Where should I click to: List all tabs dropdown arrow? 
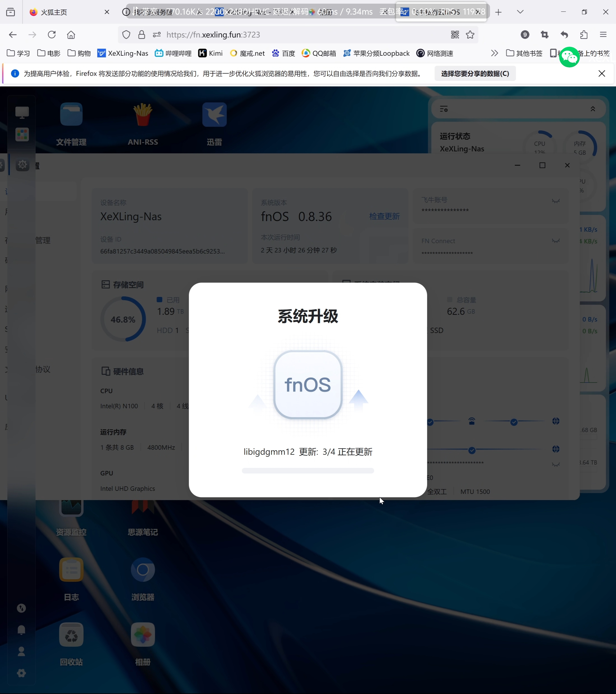click(520, 12)
